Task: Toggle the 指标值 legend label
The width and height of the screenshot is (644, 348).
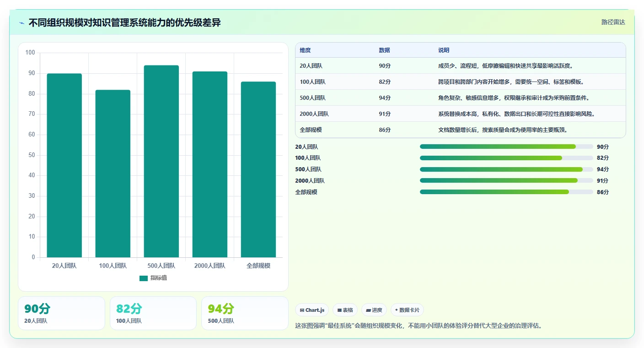Action: coord(159,278)
